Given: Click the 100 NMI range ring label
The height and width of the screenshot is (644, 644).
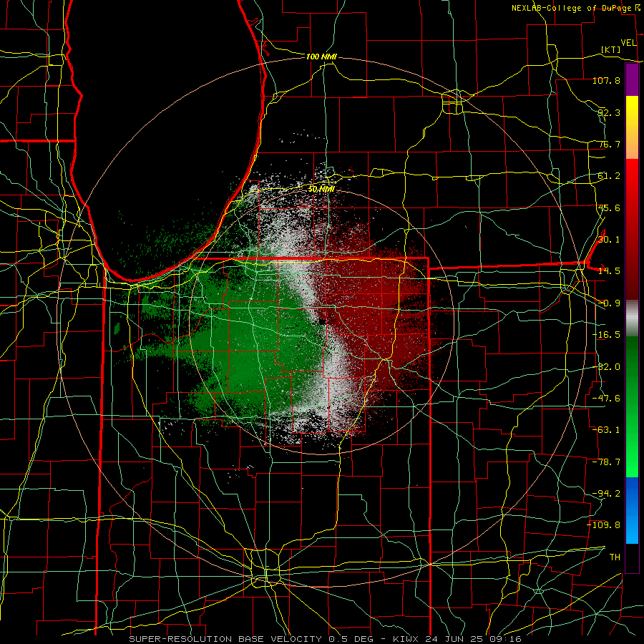Looking at the screenshot, I should coord(321,57).
